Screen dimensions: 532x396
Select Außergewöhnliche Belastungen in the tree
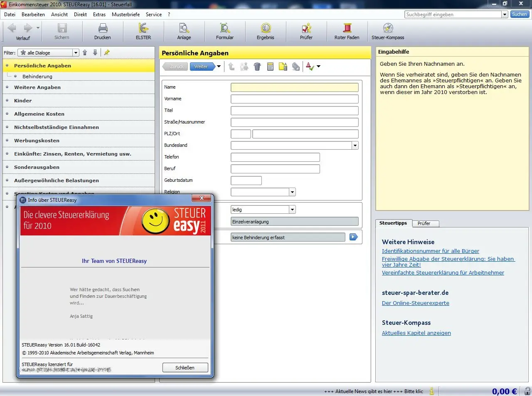pos(57,181)
